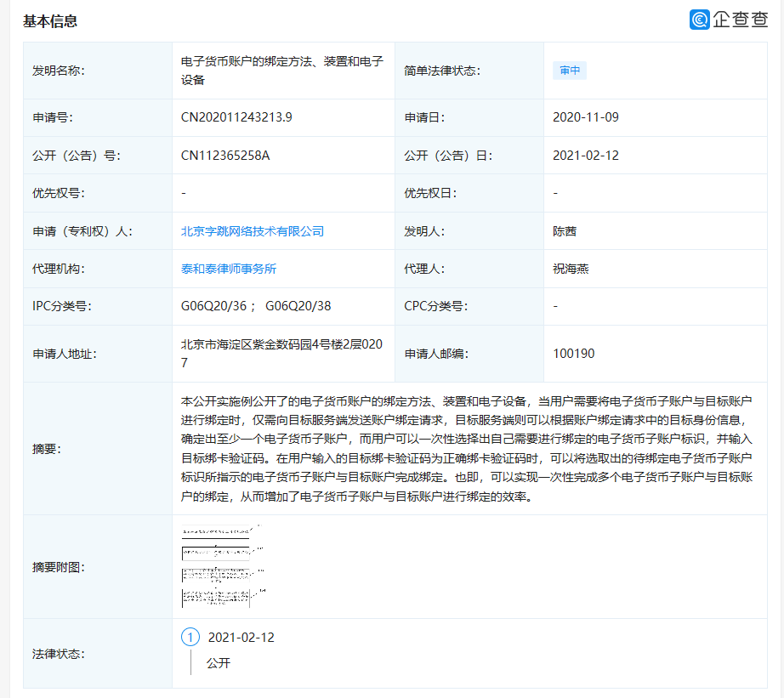Click timeline marker 1 in 法律状态
The height and width of the screenshot is (698, 784).
point(190,638)
